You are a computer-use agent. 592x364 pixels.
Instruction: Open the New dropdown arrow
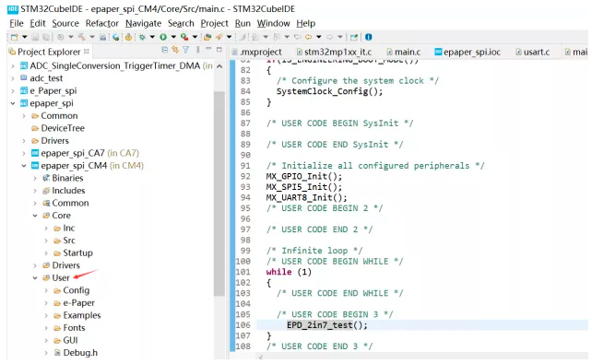[25, 37]
